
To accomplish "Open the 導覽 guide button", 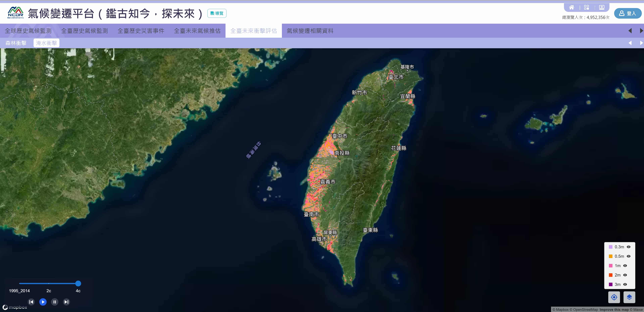I will [x=217, y=13].
